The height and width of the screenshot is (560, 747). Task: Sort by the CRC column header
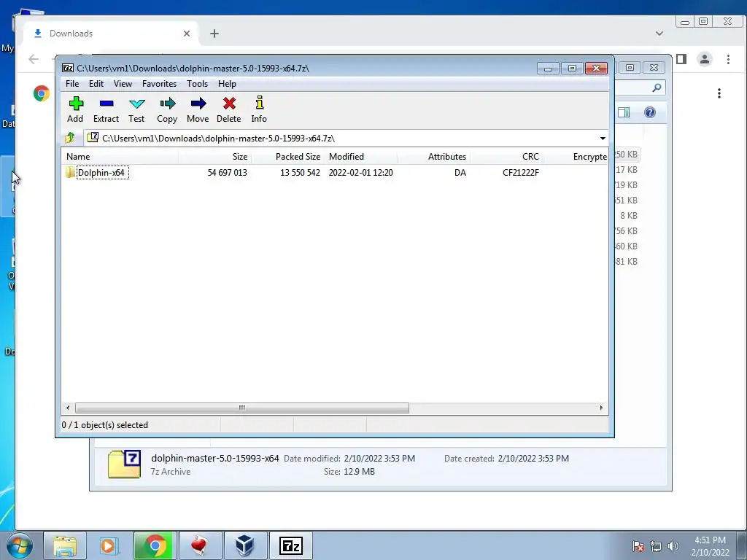pos(506,157)
